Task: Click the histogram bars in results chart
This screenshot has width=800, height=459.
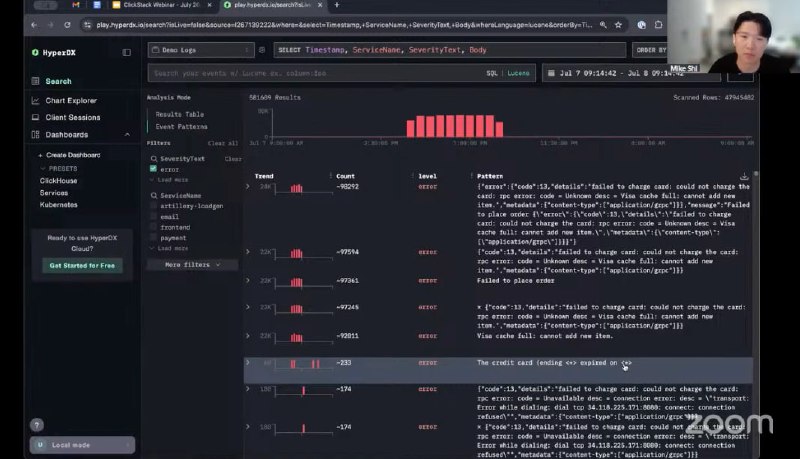Action: pos(455,125)
